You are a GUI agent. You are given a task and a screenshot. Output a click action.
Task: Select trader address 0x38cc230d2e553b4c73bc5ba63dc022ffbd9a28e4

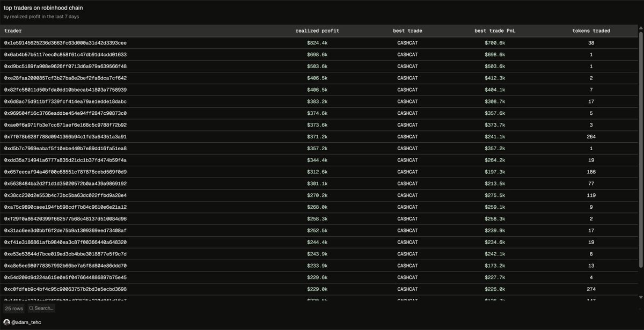pos(65,195)
